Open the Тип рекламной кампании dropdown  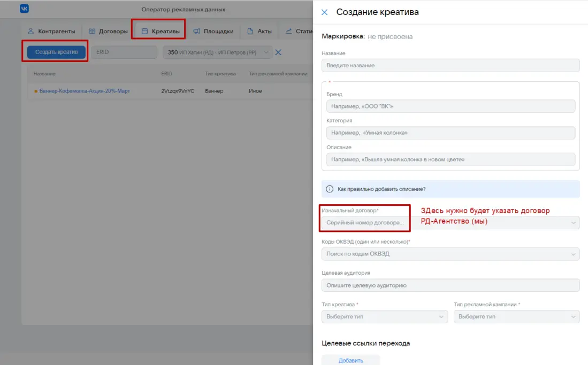pyautogui.click(x=516, y=316)
